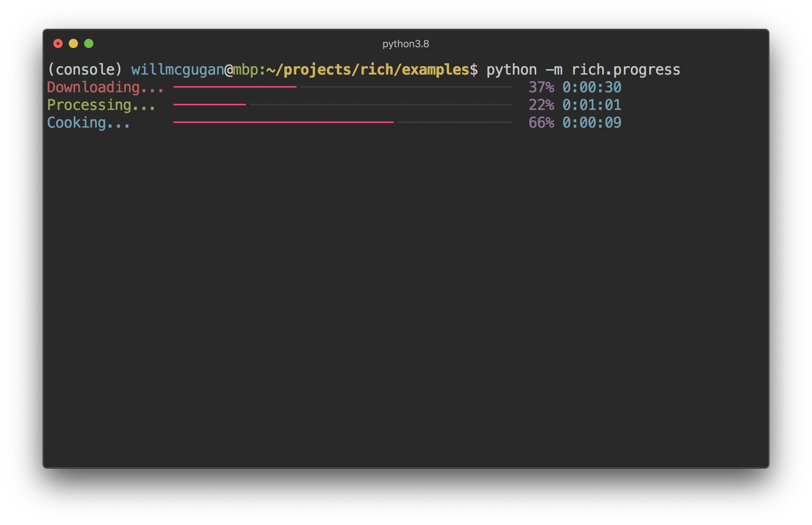The height and width of the screenshot is (525, 812).
Task: Click the python3.8 window title
Action: click(x=406, y=44)
